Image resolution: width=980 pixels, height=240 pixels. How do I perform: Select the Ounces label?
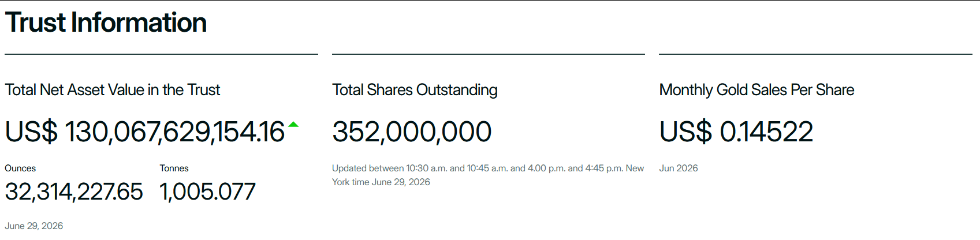click(20, 168)
